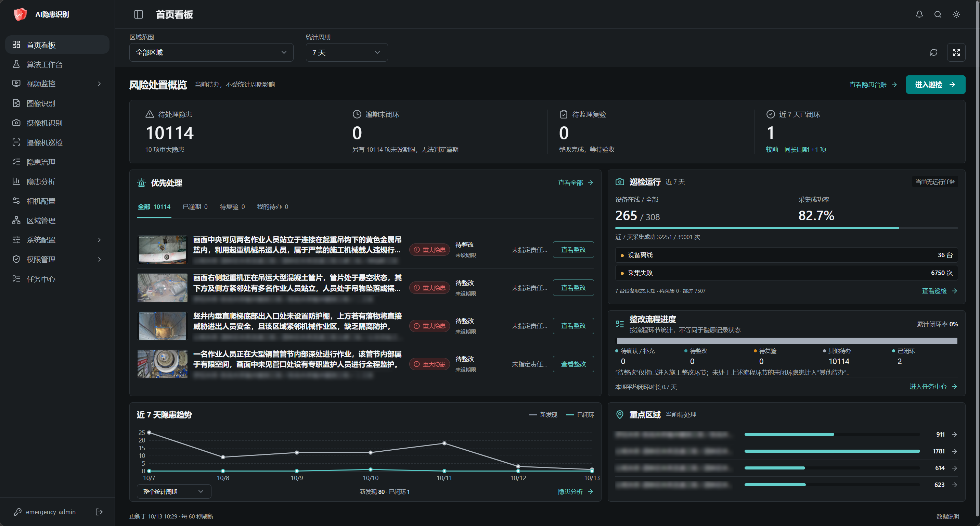
Task: Open the thumbnail of the 起重吊钩 hazard
Action: pos(163,249)
